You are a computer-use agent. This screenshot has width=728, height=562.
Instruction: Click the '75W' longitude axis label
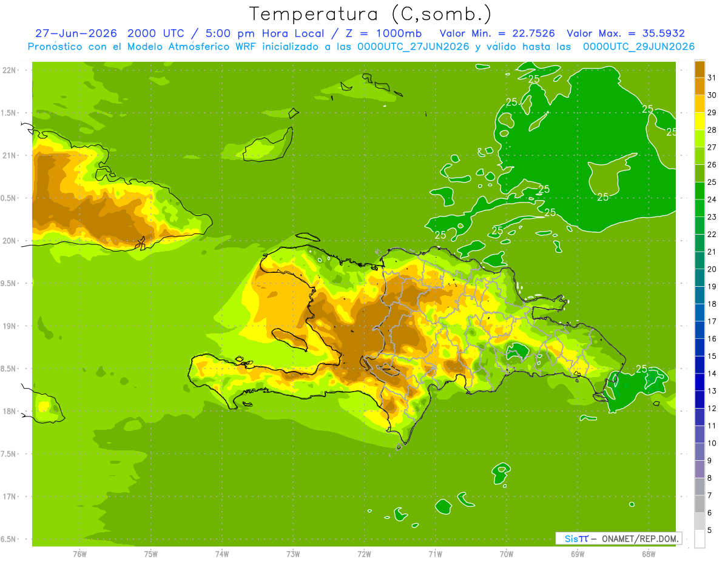click(x=151, y=554)
